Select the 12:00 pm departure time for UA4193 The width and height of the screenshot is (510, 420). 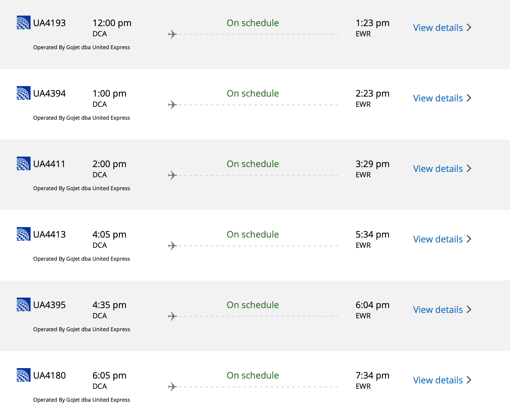(112, 22)
